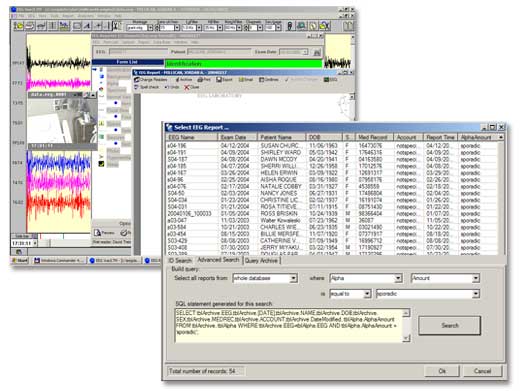Open the 'whole database' source dropdown
The width and height of the screenshot is (520, 391).
pyautogui.click(x=293, y=278)
